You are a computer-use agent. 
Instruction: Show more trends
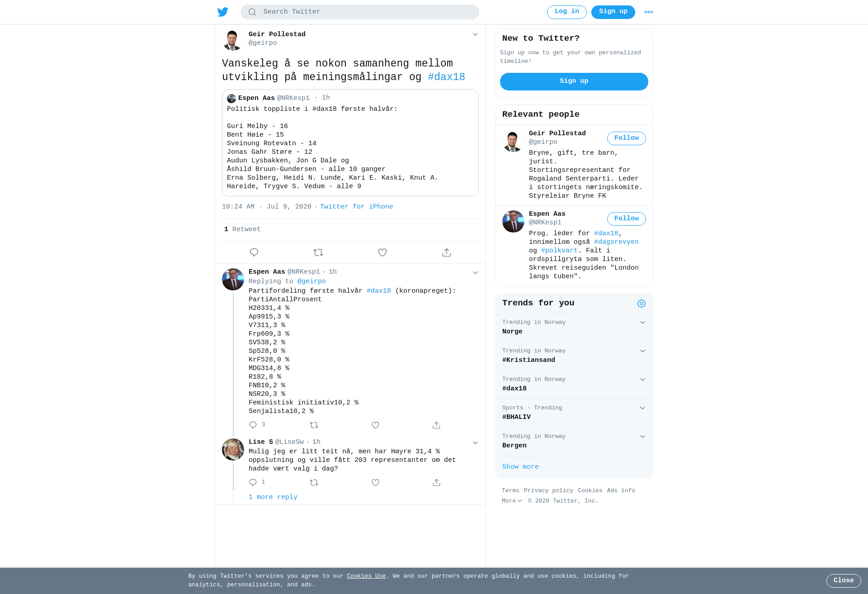coord(520,467)
